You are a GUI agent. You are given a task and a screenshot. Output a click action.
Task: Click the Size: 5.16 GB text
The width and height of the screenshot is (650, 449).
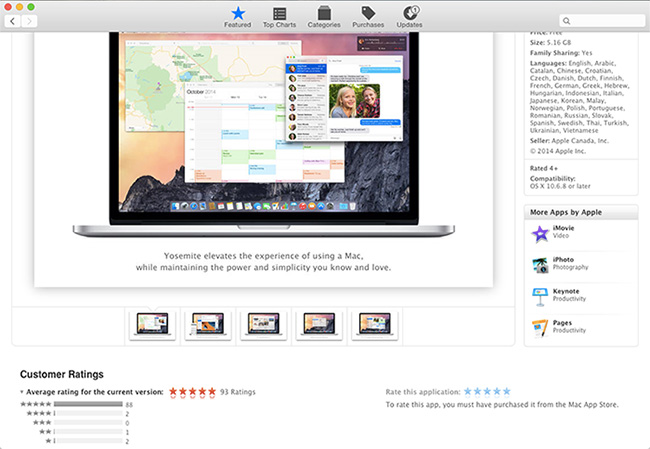click(x=550, y=42)
